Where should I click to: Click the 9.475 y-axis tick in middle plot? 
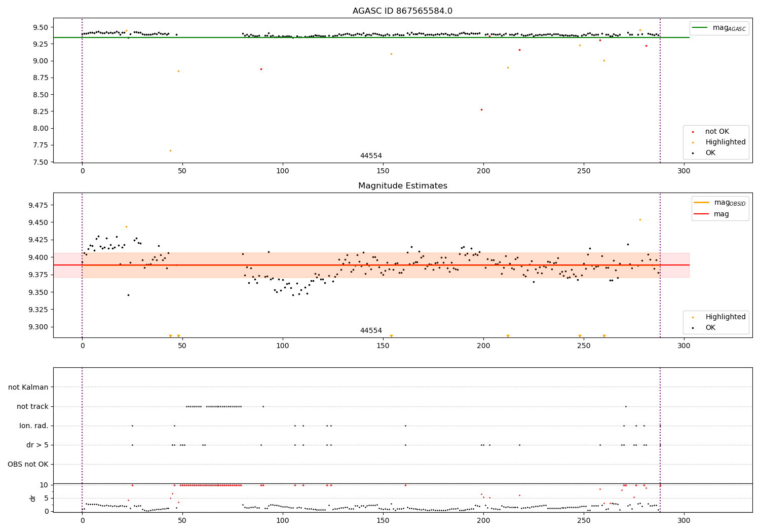pyautogui.click(x=39, y=205)
